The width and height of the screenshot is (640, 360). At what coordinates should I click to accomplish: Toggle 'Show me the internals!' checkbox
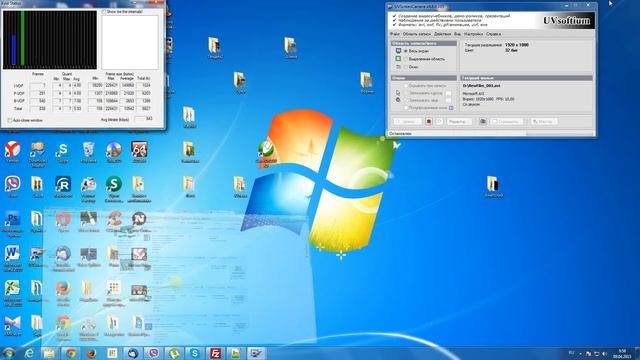point(104,12)
